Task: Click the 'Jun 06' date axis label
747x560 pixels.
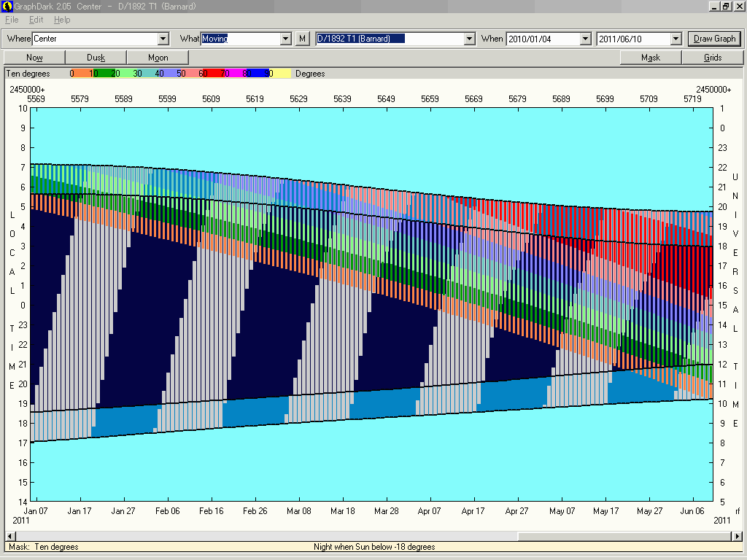Action: 692,511
